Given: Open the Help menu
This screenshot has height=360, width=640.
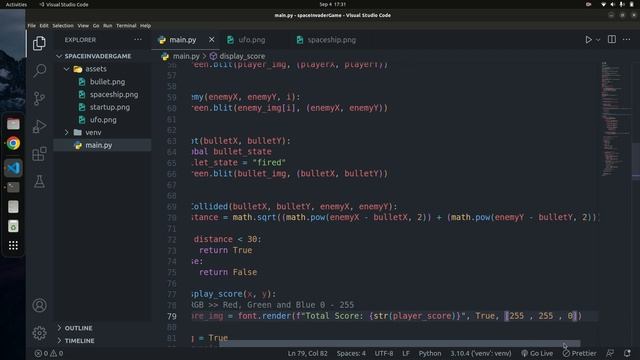Looking at the screenshot, I should pyautogui.click(x=145, y=25).
